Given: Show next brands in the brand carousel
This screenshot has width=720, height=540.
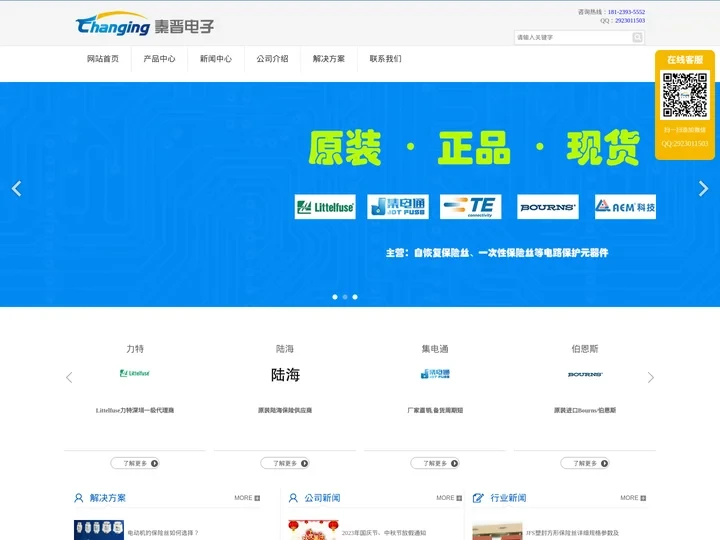Looking at the screenshot, I should tap(650, 377).
